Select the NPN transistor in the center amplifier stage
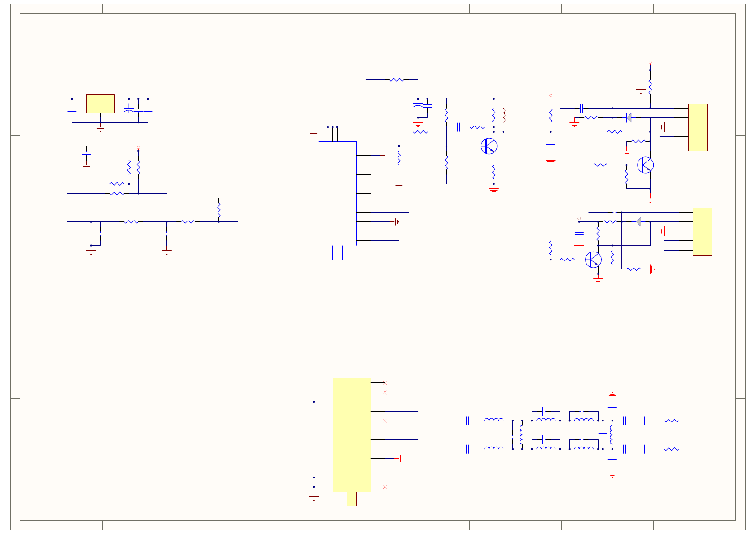Screen dimensions: 756x534 click(x=489, y=146)
